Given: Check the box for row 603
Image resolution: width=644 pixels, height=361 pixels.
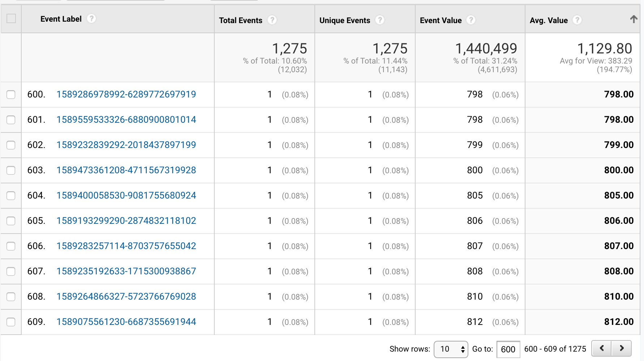Looking at the screenshot, I should (x=11, y=170).
